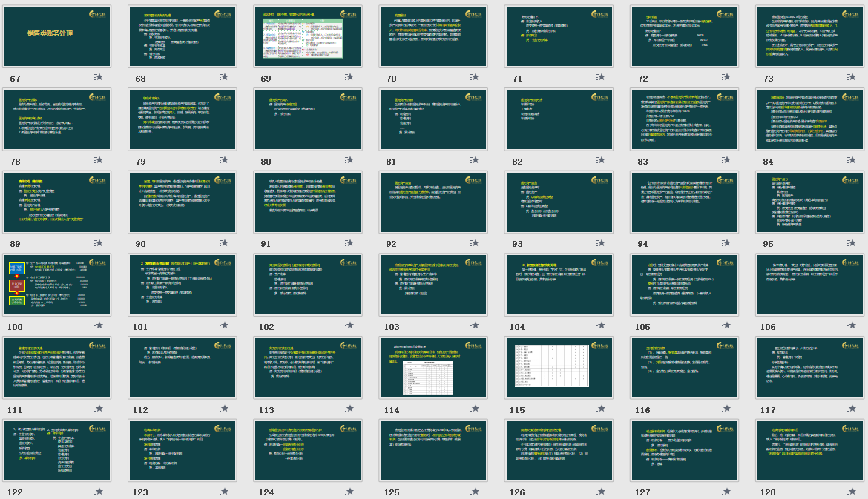Hit the star indicator below slide 106
This screenshot has height=499, width=868.
point(852,325)
